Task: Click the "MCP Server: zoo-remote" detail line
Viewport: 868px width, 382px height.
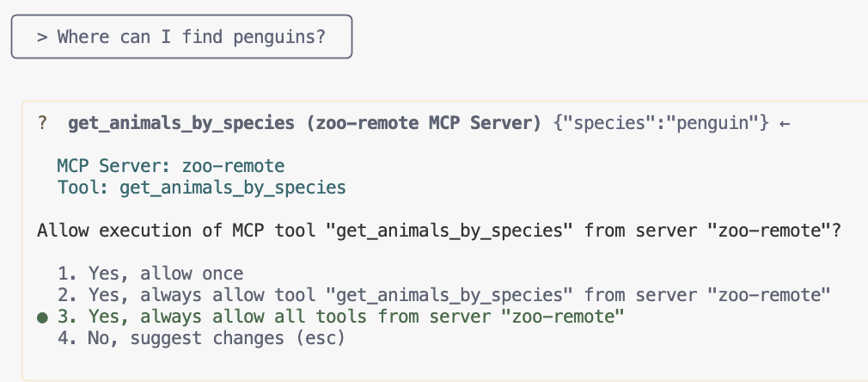Action: click(x=170, y=165)
